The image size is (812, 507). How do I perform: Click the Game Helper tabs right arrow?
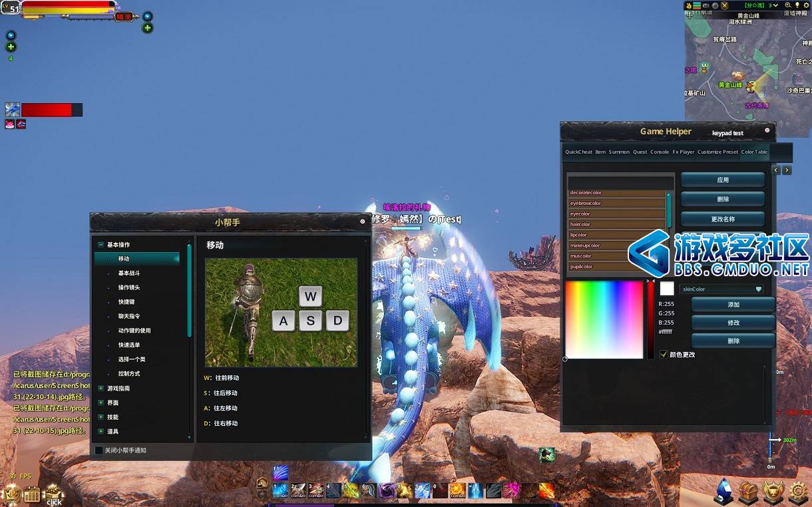[x=787, y=170]
